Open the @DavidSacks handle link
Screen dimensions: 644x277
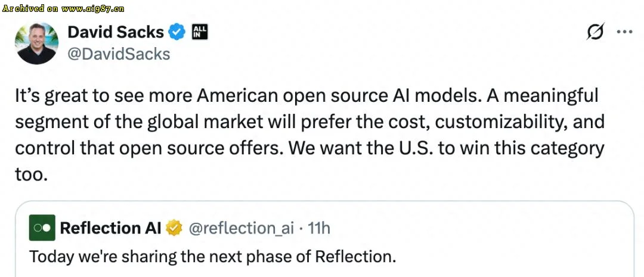119,54
